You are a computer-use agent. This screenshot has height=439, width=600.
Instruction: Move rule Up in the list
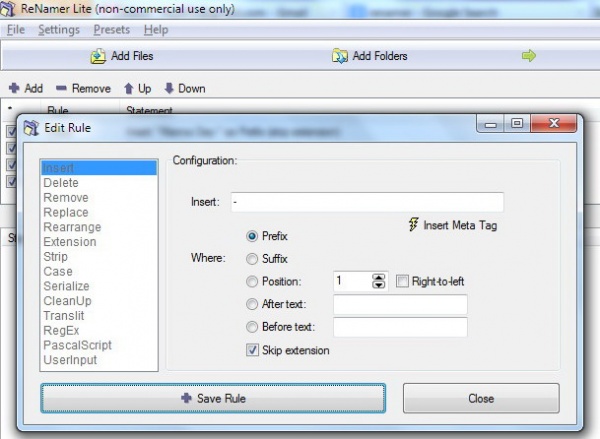[x=137, y=88]
